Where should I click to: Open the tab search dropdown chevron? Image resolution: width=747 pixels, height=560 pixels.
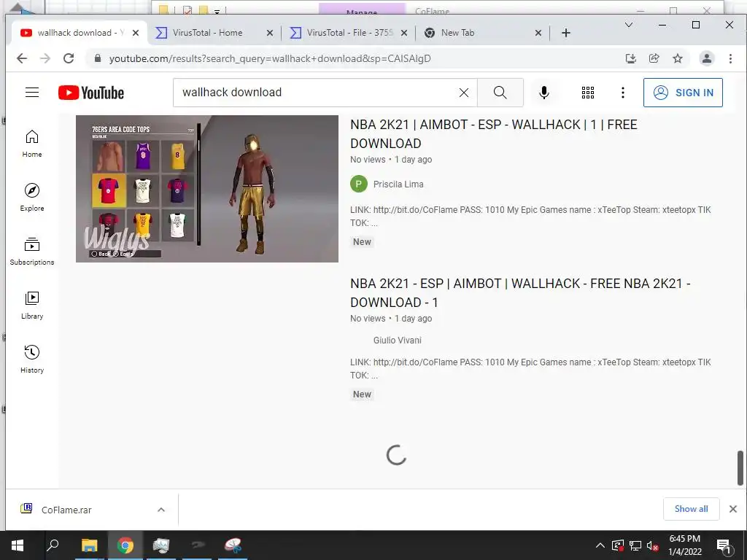[x=629, y=25]
